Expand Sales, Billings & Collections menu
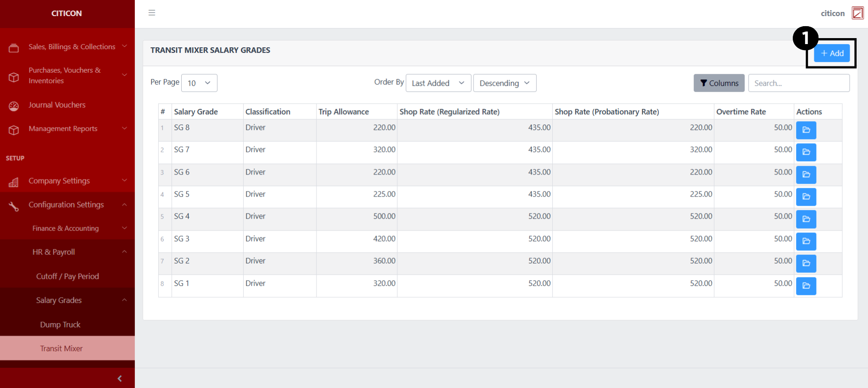Screen dimensions: 868x388 tap(124, 46)
